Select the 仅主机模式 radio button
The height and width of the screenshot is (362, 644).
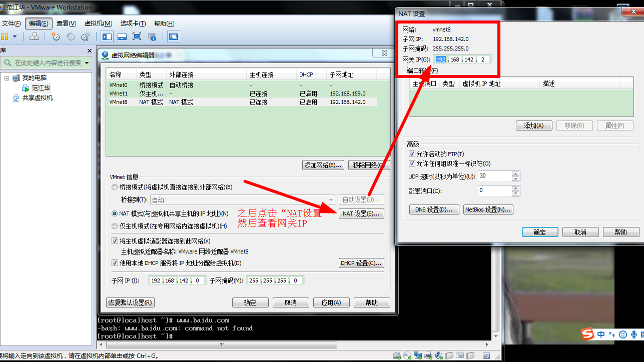[115, 226]
